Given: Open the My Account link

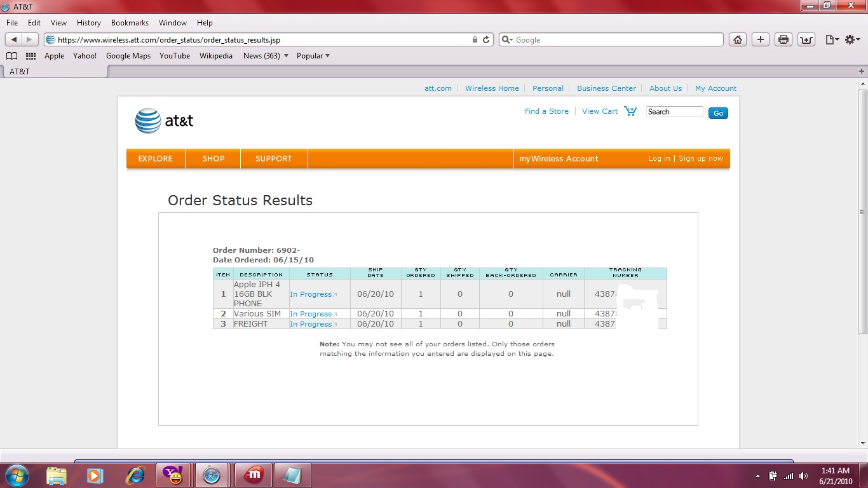Looking at the screenshot, I should [715, 88].
